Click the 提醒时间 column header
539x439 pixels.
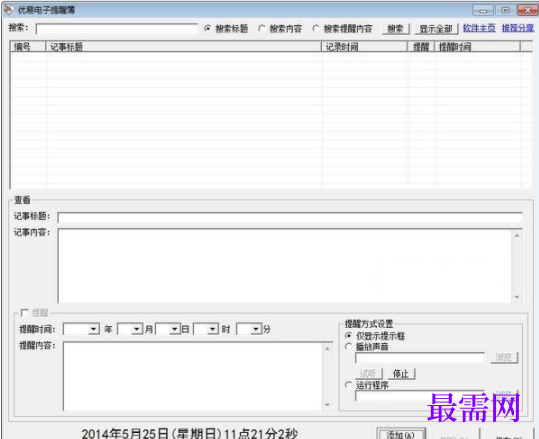pyautogui.click(x=477, y=46)
